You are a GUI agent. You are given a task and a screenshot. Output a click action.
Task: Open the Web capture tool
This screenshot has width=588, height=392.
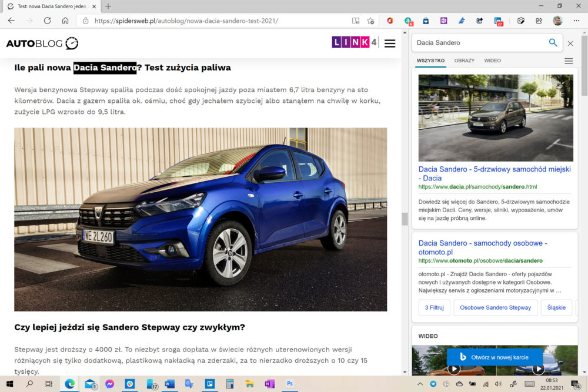(520, 21)
